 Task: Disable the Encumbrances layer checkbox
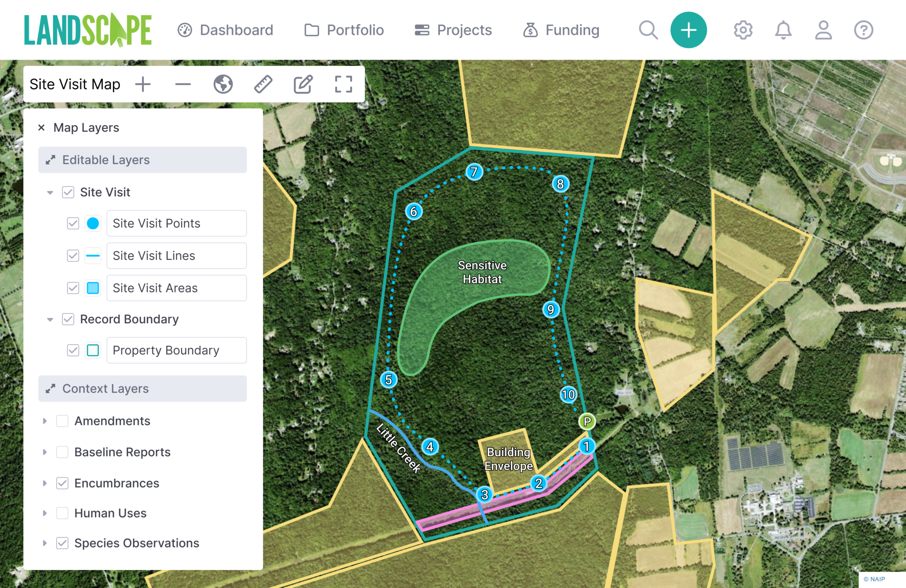pos(62,483)
